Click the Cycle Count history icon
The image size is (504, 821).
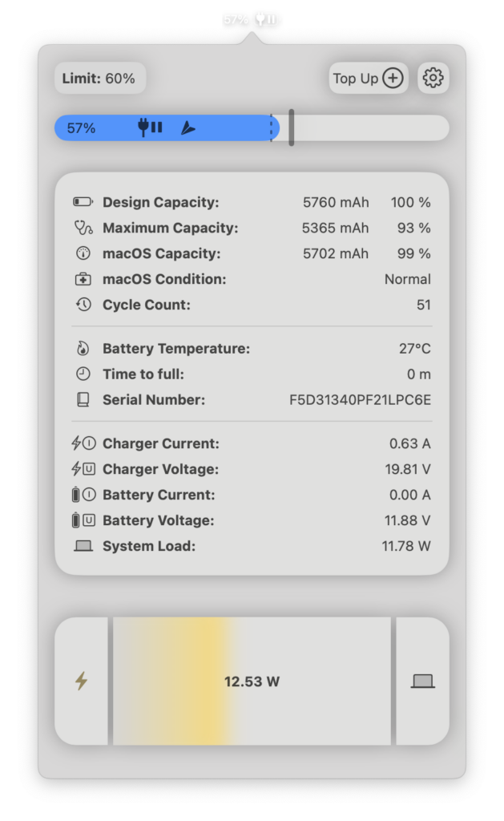coord(83,305)
